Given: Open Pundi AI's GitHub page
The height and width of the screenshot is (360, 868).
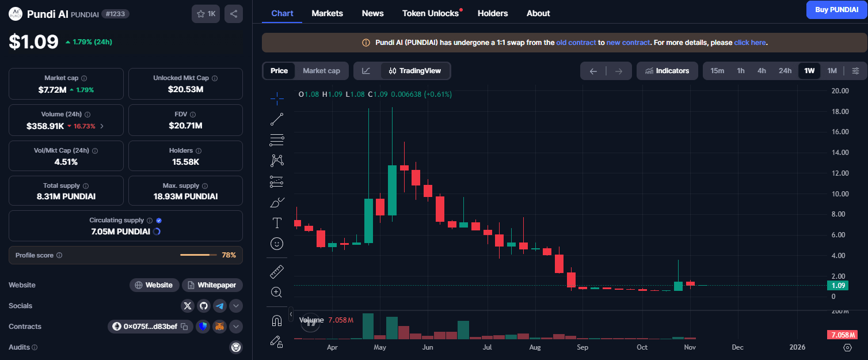Looking at the screenshot, I should coord(204,305).
